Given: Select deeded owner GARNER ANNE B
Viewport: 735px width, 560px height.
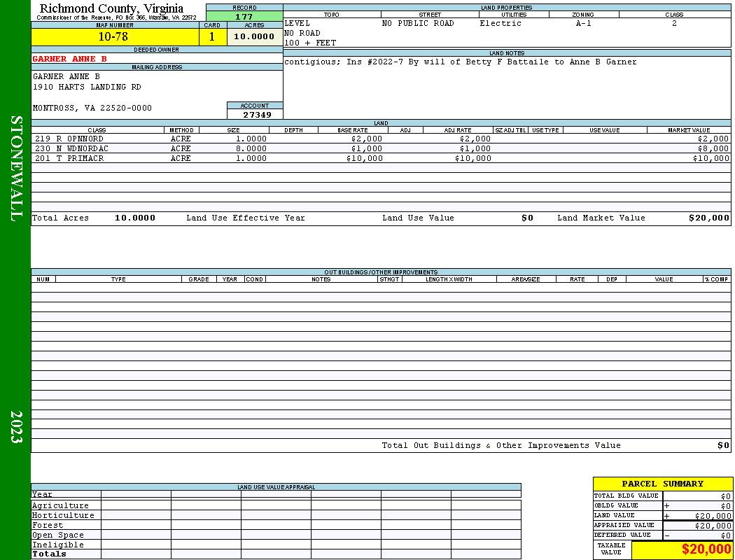Looking at the screenshot, I should click(x=70, y=59).
